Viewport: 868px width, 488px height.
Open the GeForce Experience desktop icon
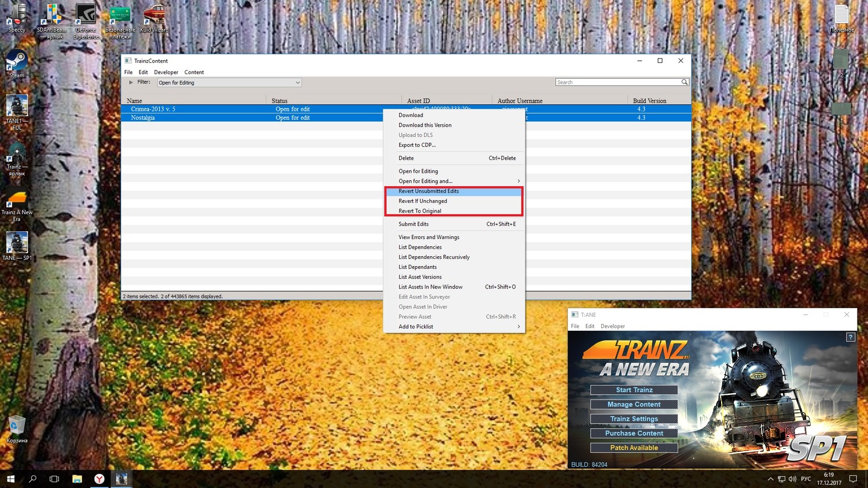[x=86, y=19]
